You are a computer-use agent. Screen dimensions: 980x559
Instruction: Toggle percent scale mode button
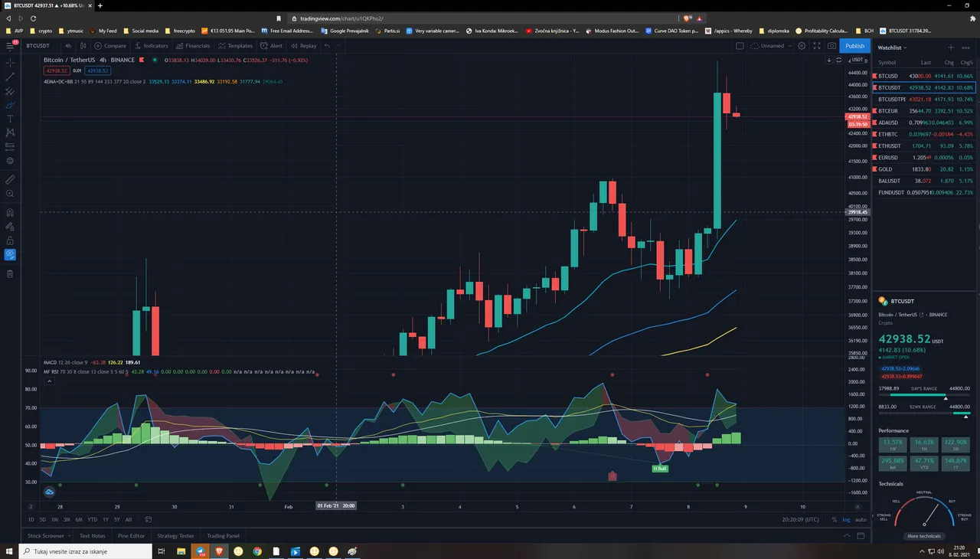[x=835, y=519]
